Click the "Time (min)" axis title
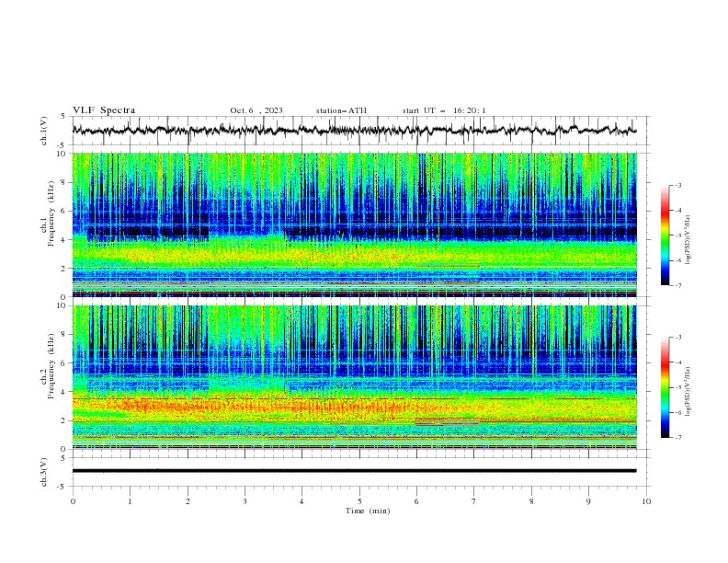Viewport: 728px width, 563px height. (368, 511)
